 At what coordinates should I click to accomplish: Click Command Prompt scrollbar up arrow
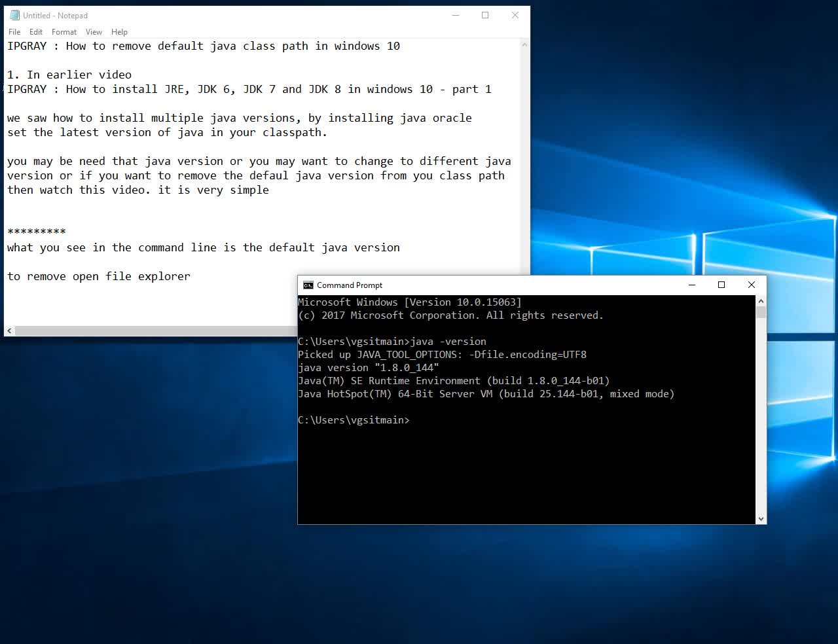click(761, 301)
